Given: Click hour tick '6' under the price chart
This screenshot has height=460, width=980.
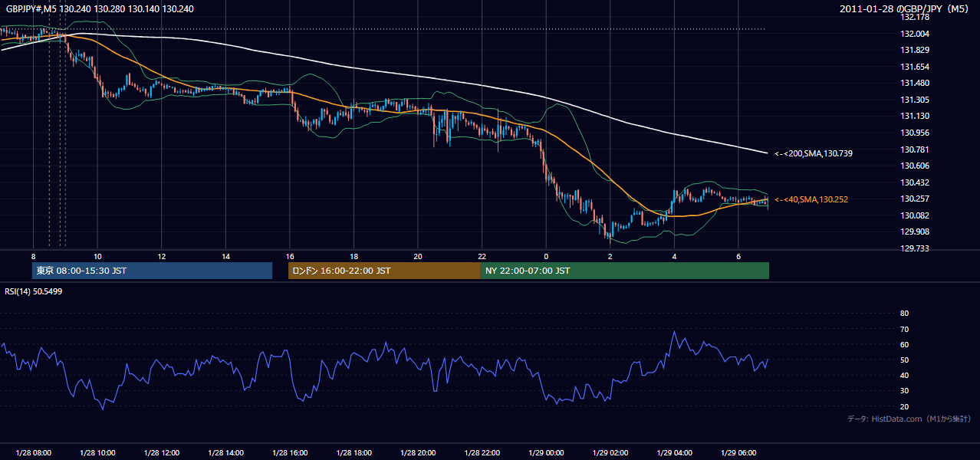Looking at the screenshot, I should pyautogui.click(x=738, y=256).
